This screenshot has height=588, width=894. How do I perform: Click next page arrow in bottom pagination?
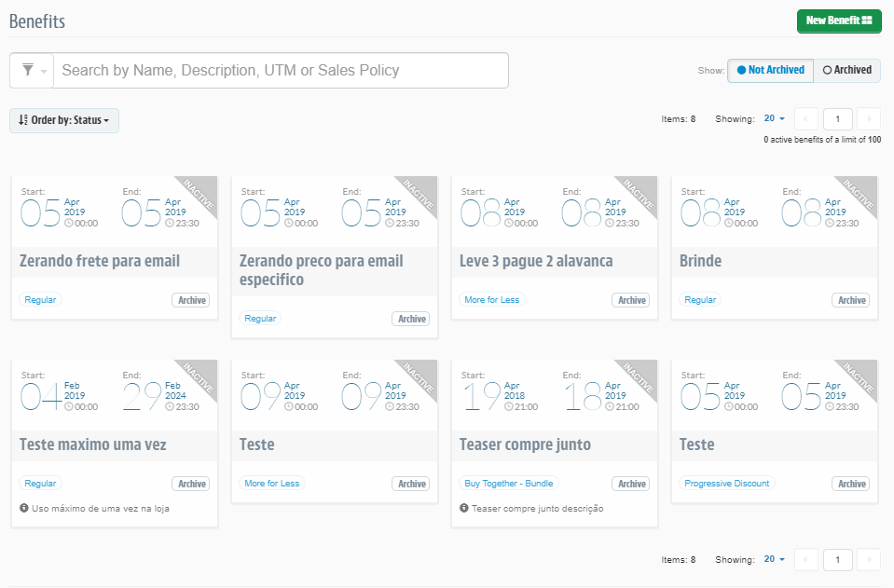point(868,559)
